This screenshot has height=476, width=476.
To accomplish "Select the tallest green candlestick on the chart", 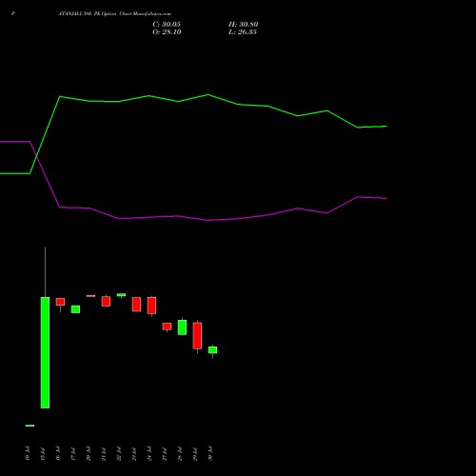I will coord(45,352).
